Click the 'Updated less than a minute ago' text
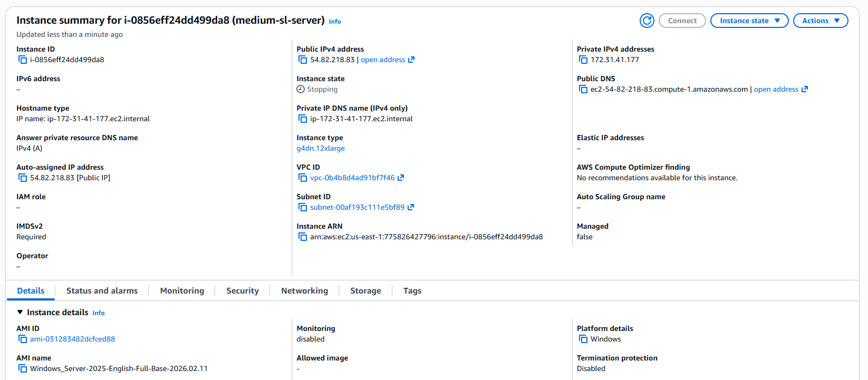The height and width of the screenshot is (380, 868). click(x=70, y=34)
